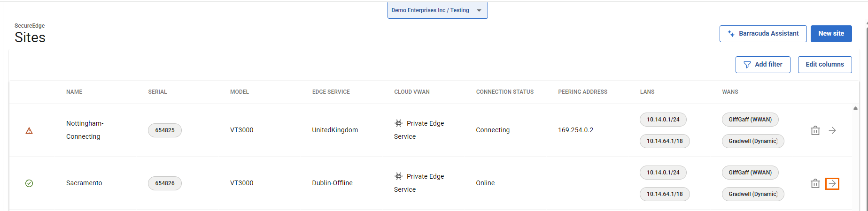Click serial number chip 654826
Screen dimensions: 868x211
(165, 183)
